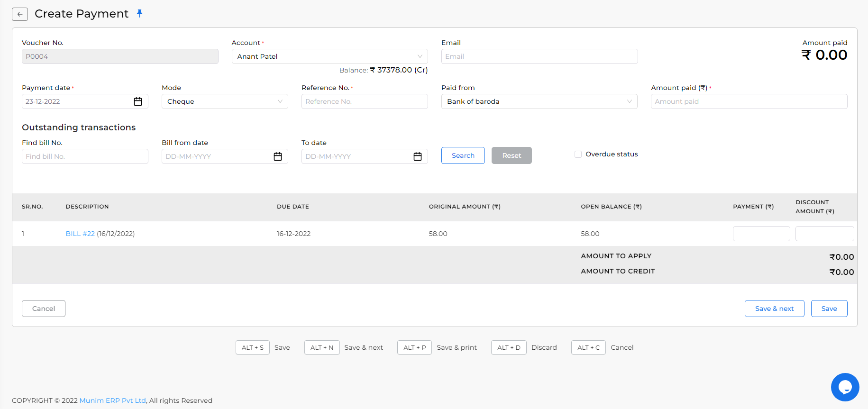
Task: Open the To date calendar icon
Action: pyautogui.click(x=418, y=156)
